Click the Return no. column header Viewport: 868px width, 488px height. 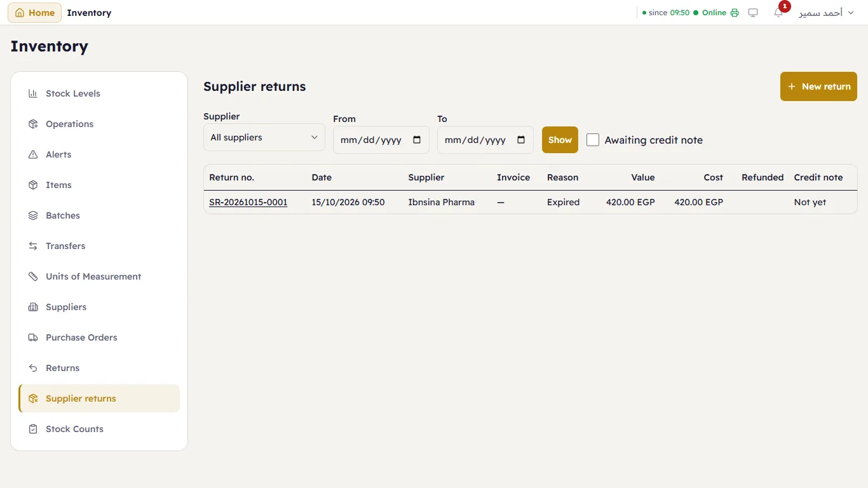point(231,177)
